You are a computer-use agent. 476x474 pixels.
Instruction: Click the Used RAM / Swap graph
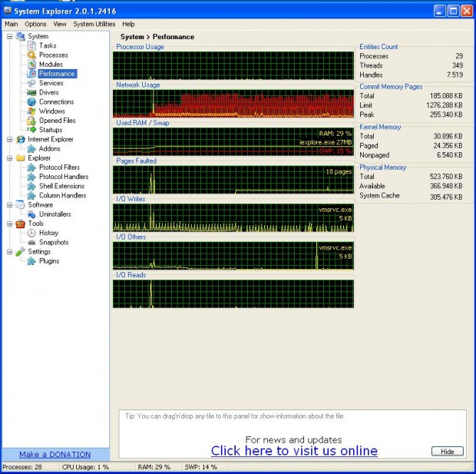[x=233, y=141]
